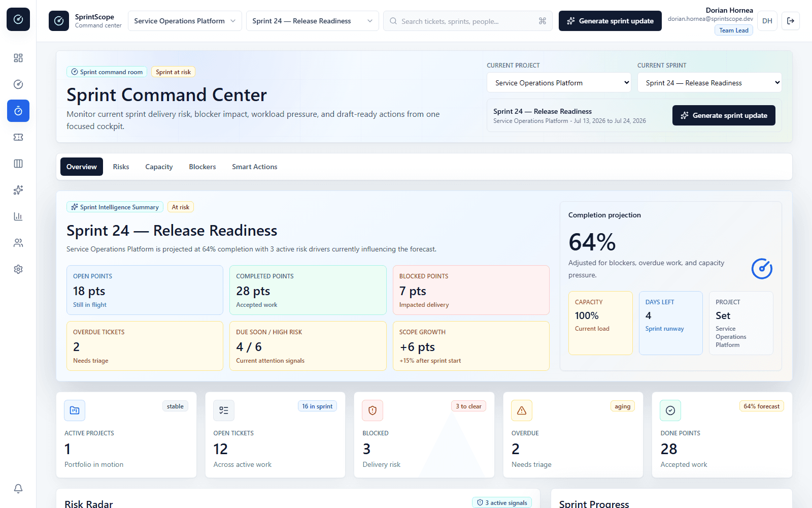Click the Completed Points 28 pts card
The image size is (812, 508).
308,290
